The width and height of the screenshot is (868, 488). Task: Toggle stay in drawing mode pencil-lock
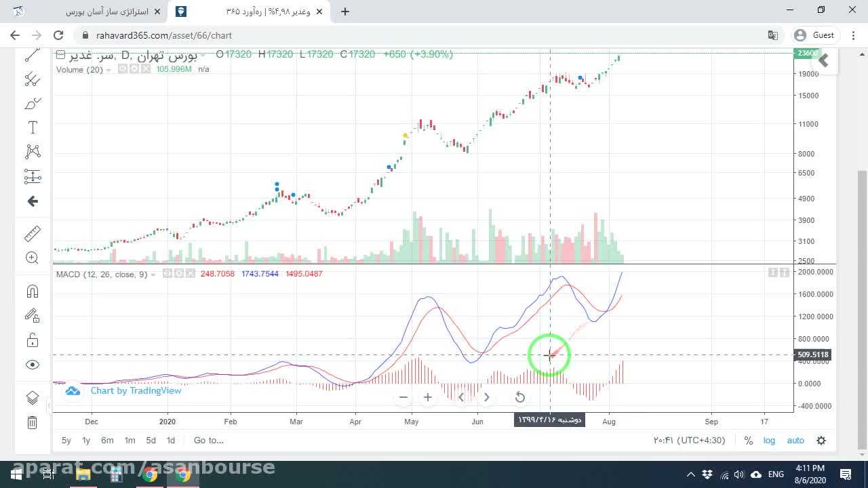(32, 315)
